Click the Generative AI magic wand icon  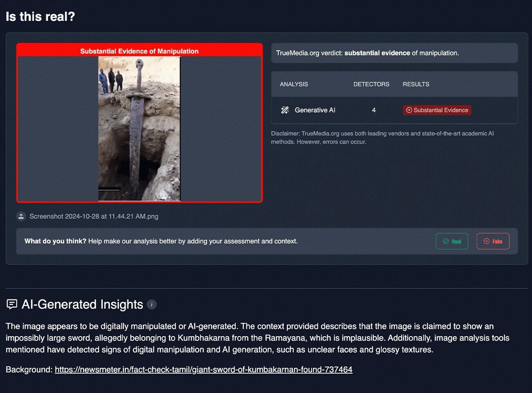(x=285, y=110)
